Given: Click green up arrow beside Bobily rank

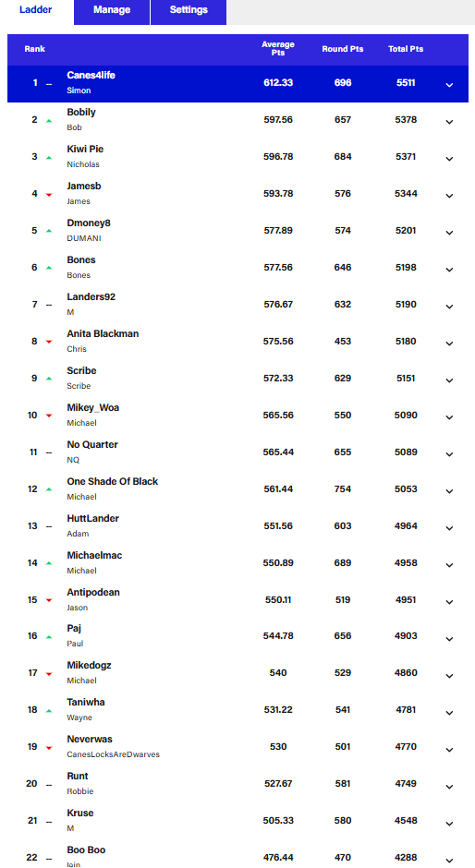Looking at the screenshot, I should point(49,121).
